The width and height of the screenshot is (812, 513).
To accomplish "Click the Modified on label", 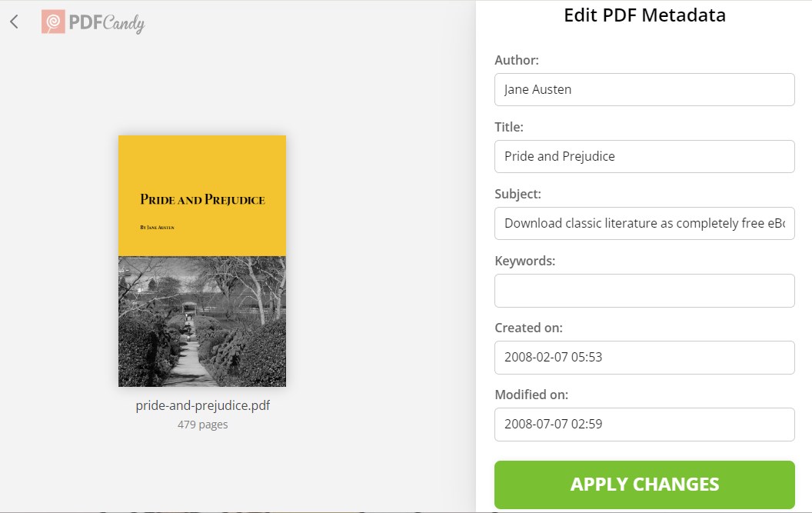I will pyautogui.click(x=531, y=395).
